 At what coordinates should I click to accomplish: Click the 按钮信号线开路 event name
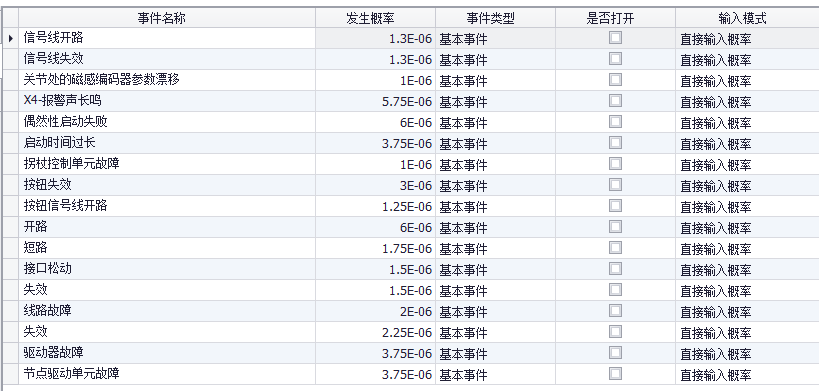[167, 206]
